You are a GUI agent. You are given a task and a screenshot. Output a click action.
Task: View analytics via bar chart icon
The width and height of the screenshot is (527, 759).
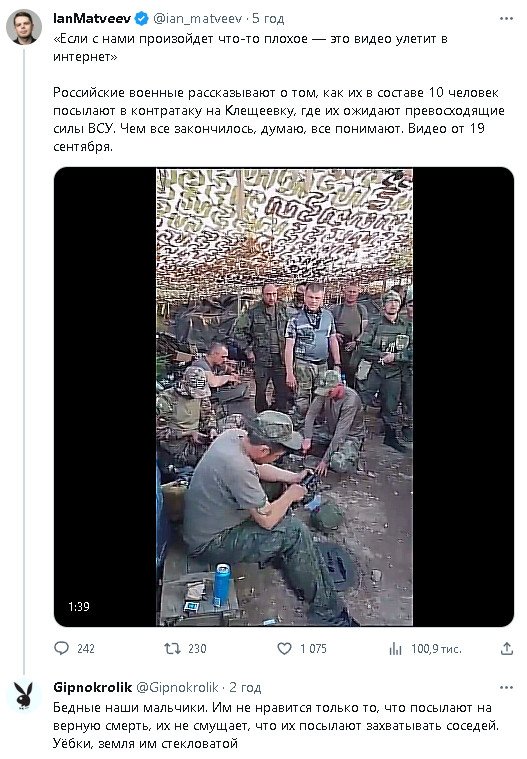[395, 648]
